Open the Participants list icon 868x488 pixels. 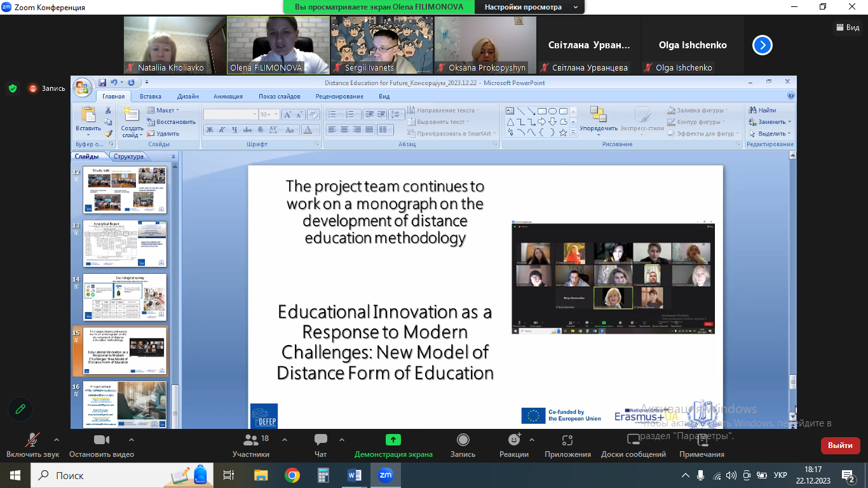coord(251,440)
